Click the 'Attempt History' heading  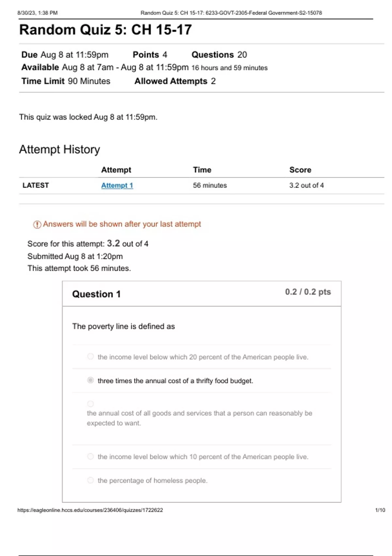[x=59, y=149]
